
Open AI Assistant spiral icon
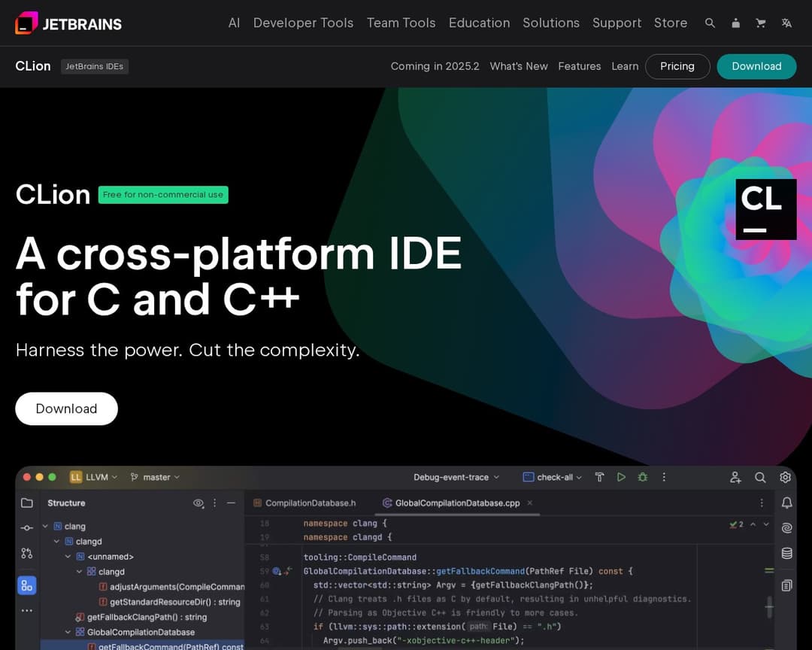click(786, 527)
